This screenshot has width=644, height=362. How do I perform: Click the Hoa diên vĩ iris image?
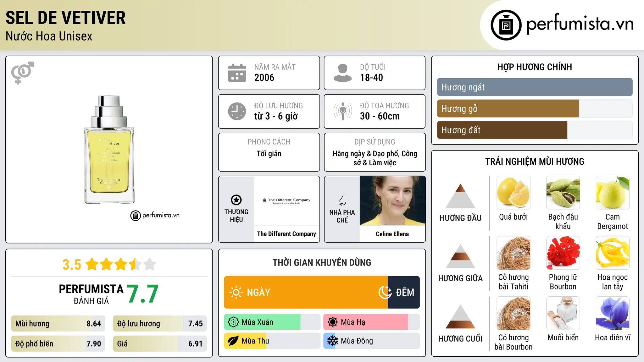pos(613,313)
